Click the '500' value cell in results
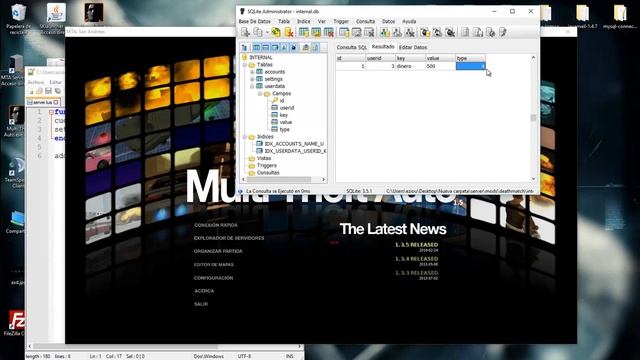 440,66
